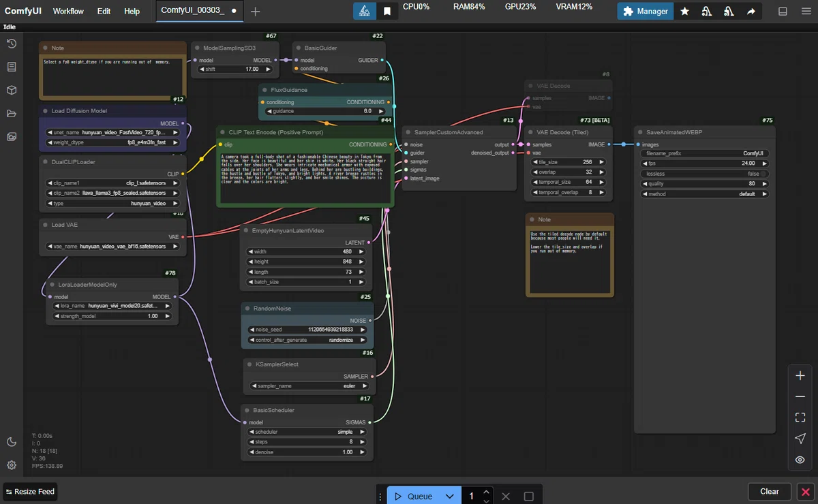Expand the Queue button options arrow
The height and width of the screenshot is (504, 818).
click(x=449, y=496)
